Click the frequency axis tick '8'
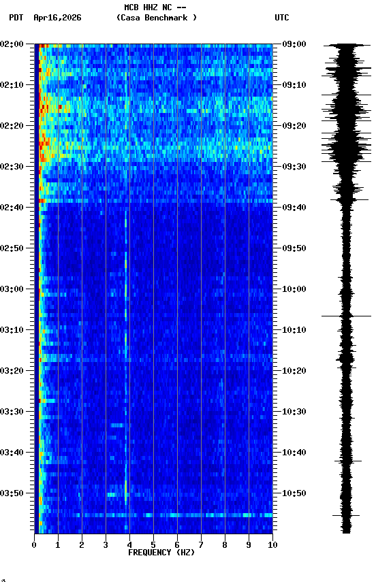The width and height of the screenshot is (376, 588). click(x=225, y=545)
